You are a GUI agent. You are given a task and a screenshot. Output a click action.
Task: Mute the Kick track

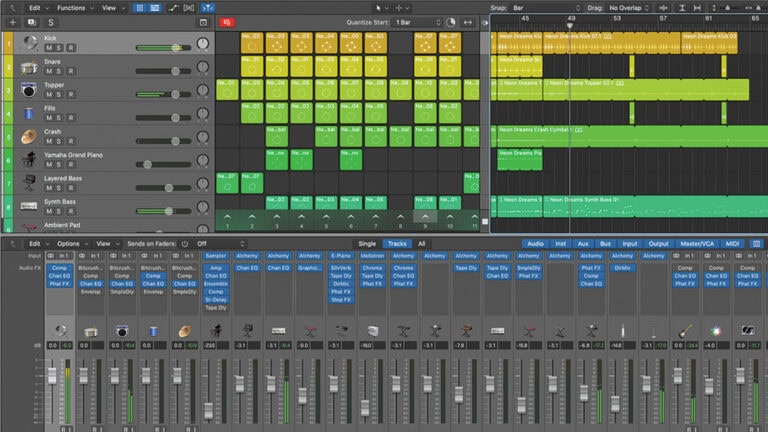(49, 48)
